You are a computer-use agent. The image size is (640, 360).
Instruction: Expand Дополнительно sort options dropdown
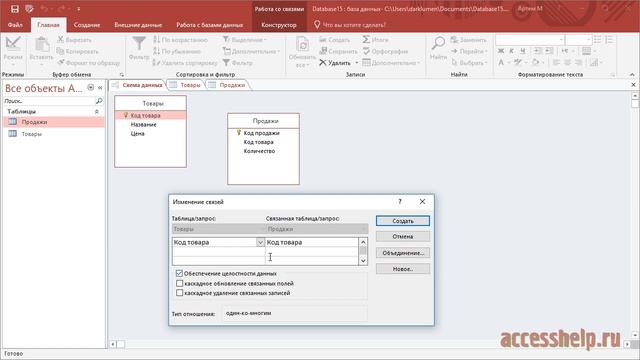point(251,51)
